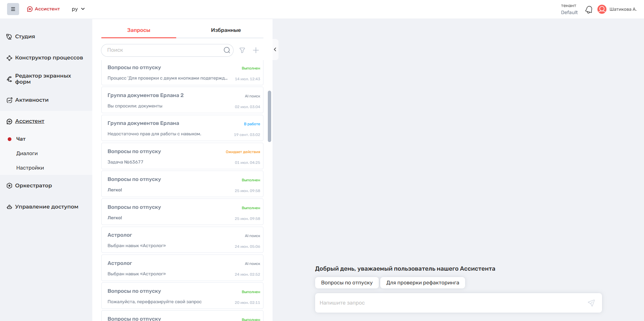The width and height of the screenshot is (644, 321).
Task: Click 'Вопросы по отпуску' suggestion button
Action: [x=347, y=283]
